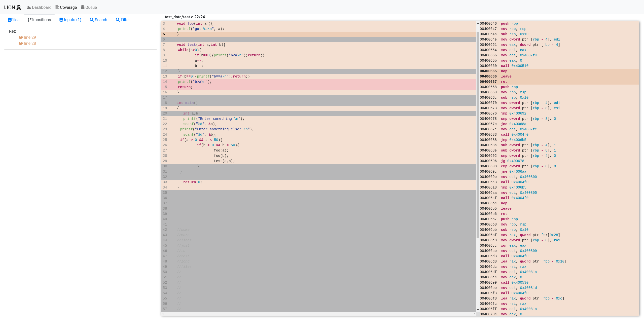Click source line number 29
Viewport: 644px width, 335px height.
click(165, 161)
